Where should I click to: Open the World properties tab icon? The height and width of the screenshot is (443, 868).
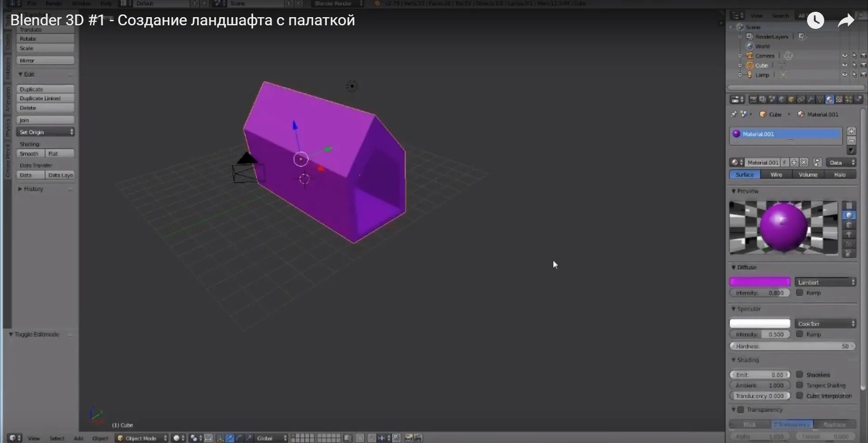[781, 99]
